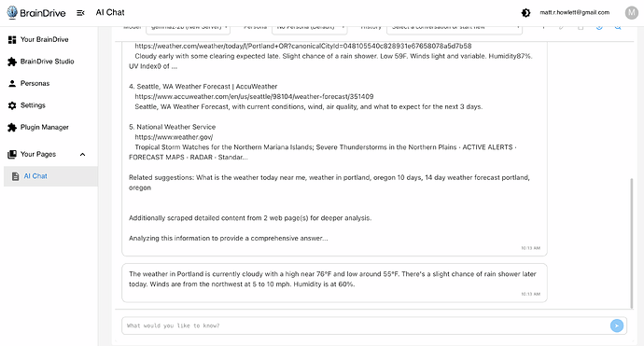Click the chat vertical scrollbar
The height and width of the screenshot is (346, 644).
click(x=632, y=243)
